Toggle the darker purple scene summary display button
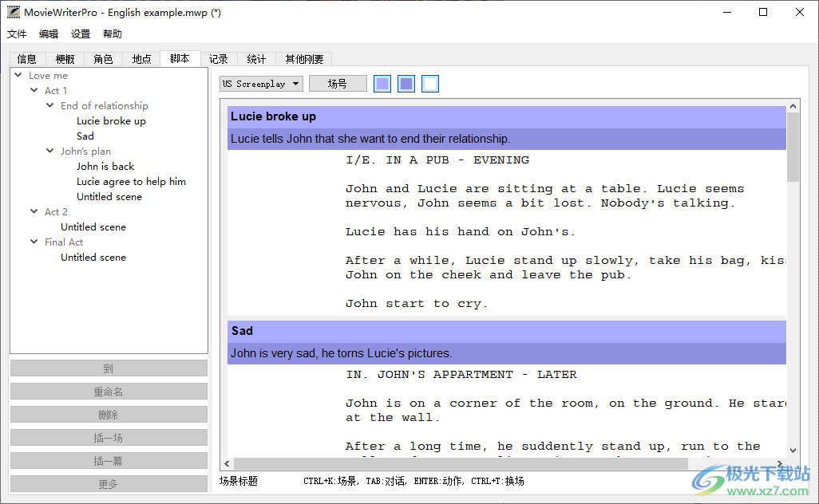This screenshot has height=504, width=819. (406, 84)
